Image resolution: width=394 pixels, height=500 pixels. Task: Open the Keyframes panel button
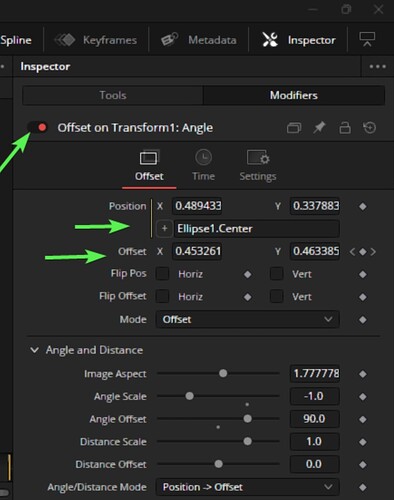(96, 40)
